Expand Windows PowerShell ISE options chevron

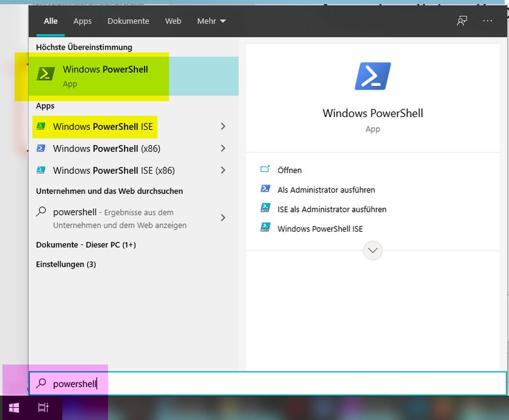pos(223,126)
